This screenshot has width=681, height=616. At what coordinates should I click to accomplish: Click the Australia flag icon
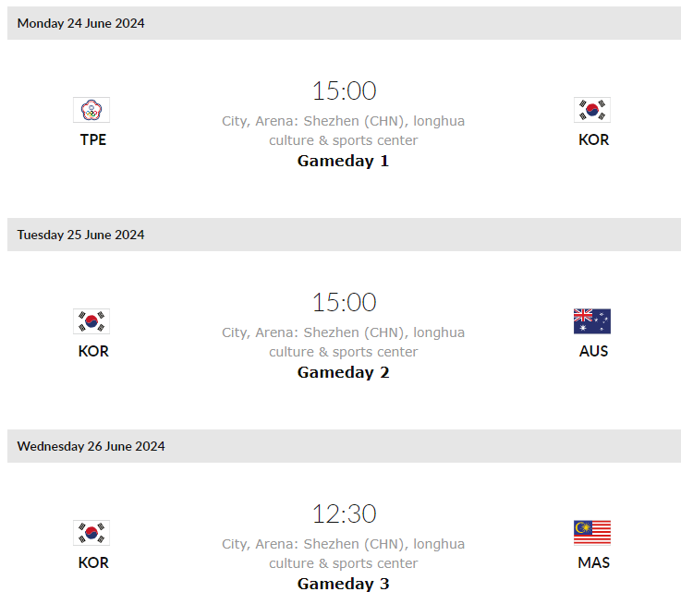(x=592, y=321)
